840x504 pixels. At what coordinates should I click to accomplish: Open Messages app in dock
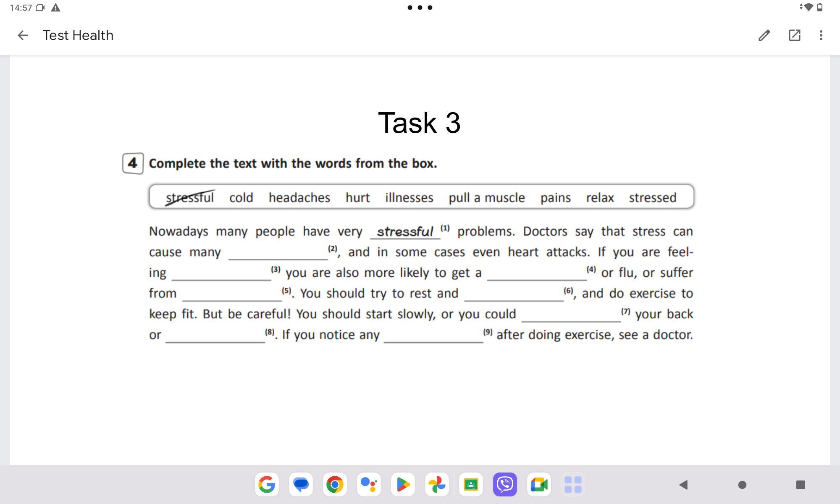click(301, 485)
